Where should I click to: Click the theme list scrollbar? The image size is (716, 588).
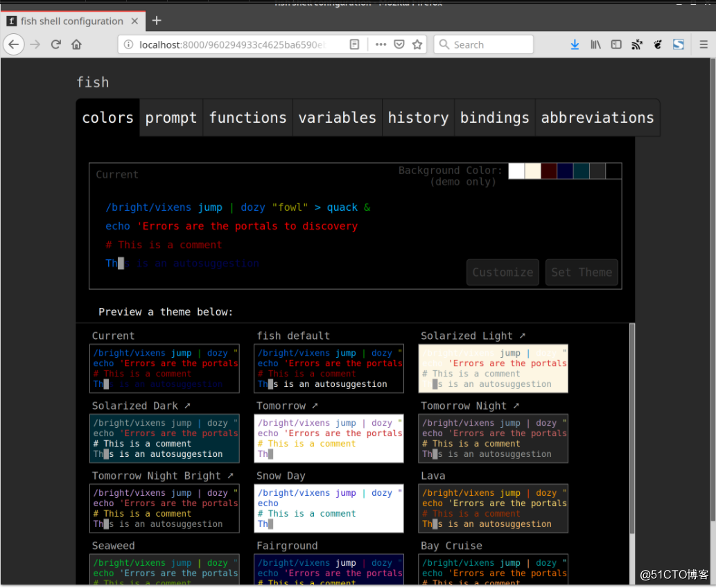(632, 428)
